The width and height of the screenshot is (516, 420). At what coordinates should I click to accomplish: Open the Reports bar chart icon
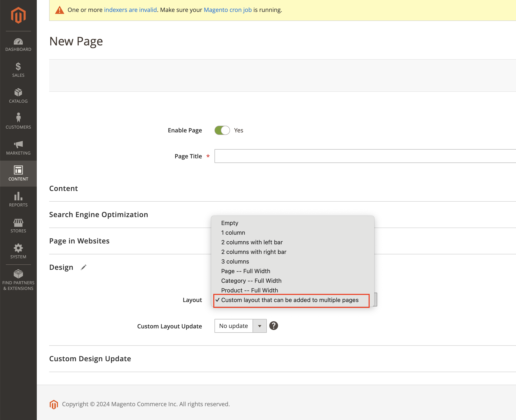[18, 196]
